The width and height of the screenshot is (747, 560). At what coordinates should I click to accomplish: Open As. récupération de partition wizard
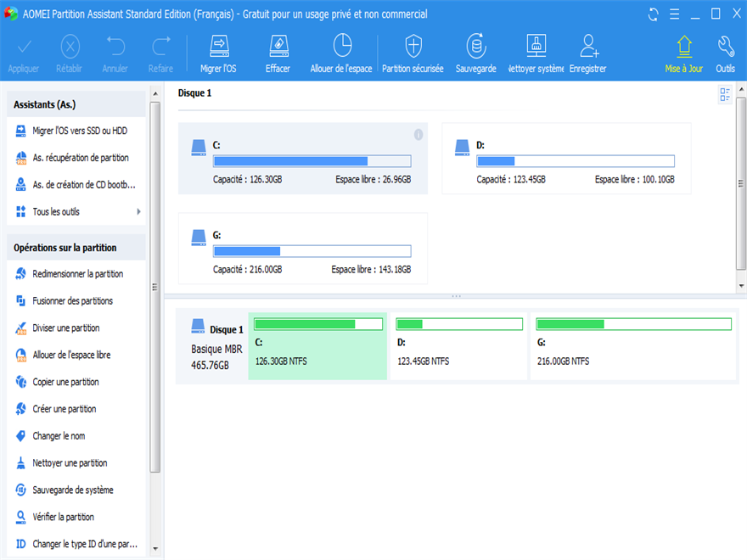pyautogui.click(x=76, y=158)
